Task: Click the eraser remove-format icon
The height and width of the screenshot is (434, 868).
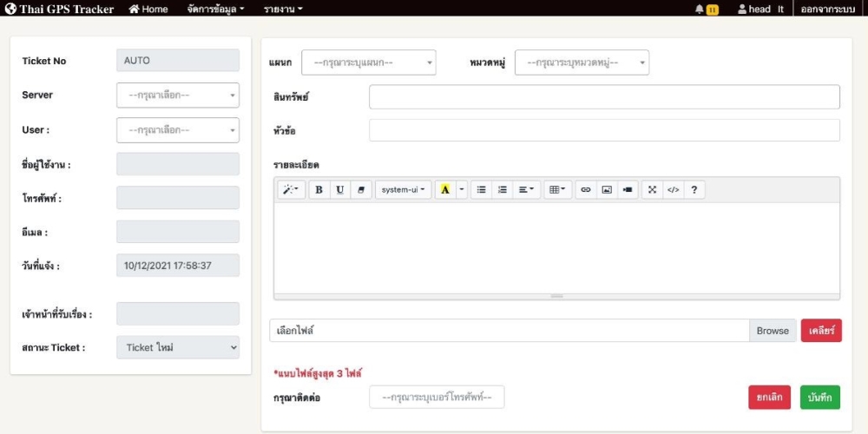Action: (x=361, y=189)
